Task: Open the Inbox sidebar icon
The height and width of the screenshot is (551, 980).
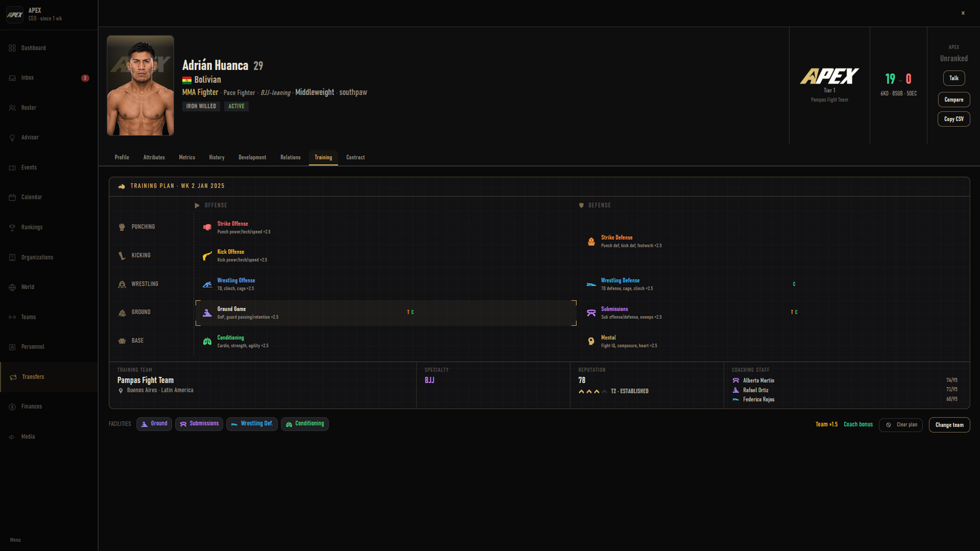Action: 12,78
